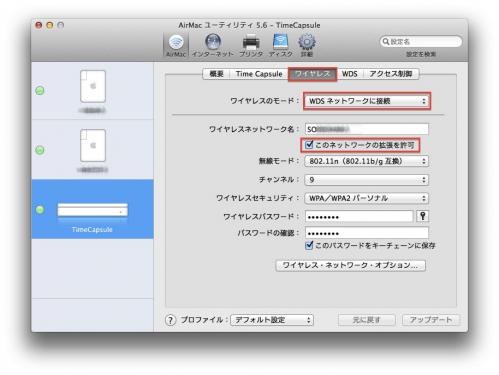Viewport: 499px width, 375px height.
Task: Click the password confirmation field
Action: [367, 233]
